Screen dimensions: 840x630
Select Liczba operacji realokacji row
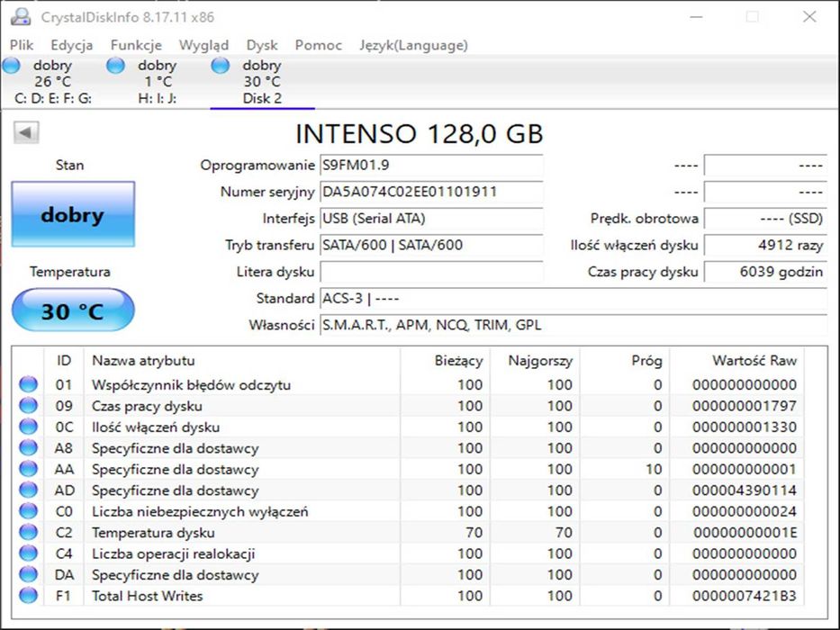click(408, 553)
